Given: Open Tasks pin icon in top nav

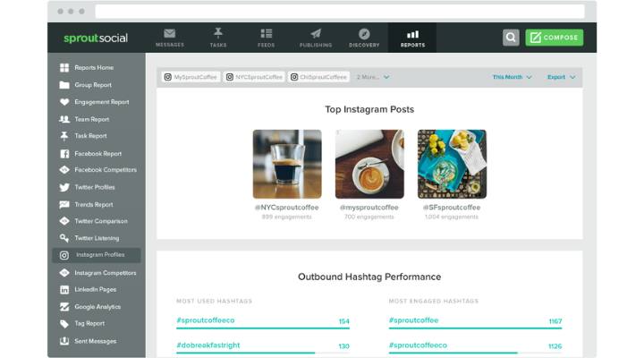Looking at the screenshot, I should [x=218, y=34].
